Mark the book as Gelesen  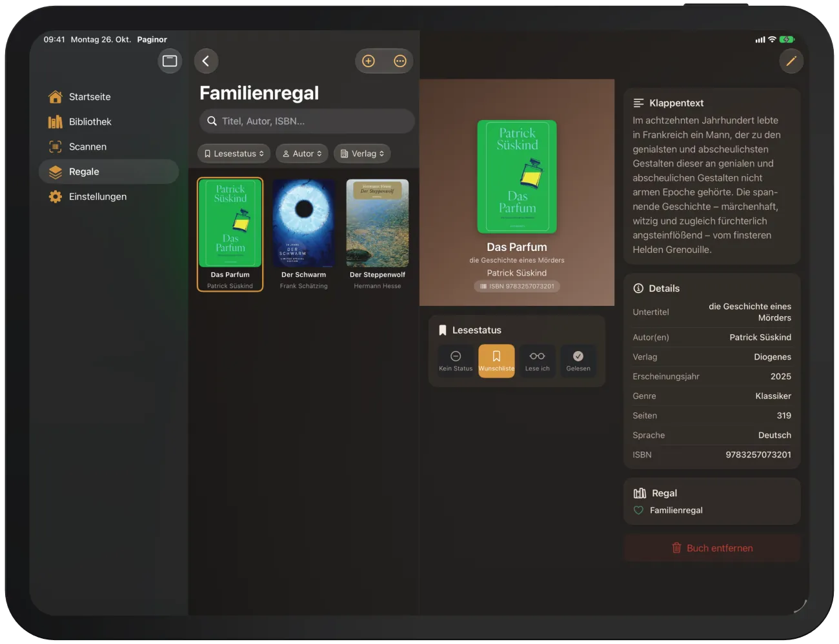578,361
